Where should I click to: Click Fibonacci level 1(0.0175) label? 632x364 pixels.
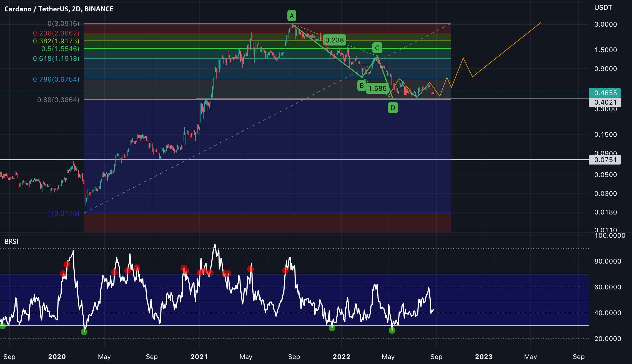64,213
